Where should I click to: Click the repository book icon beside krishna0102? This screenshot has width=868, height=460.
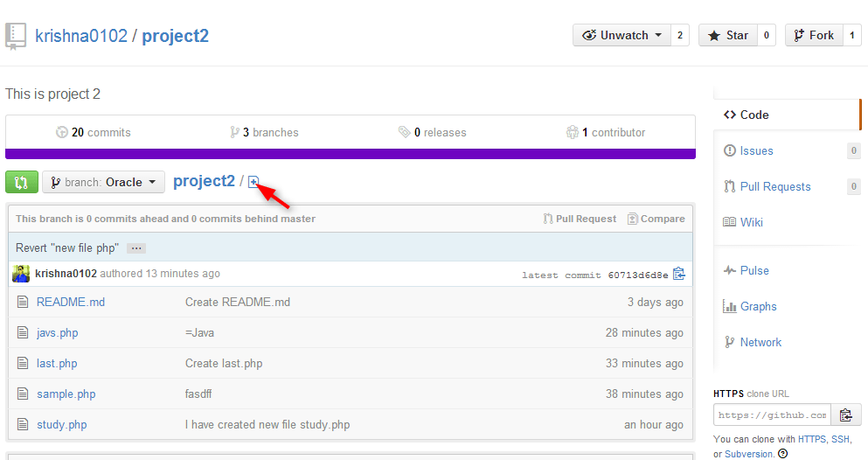(x=16, y=37)
